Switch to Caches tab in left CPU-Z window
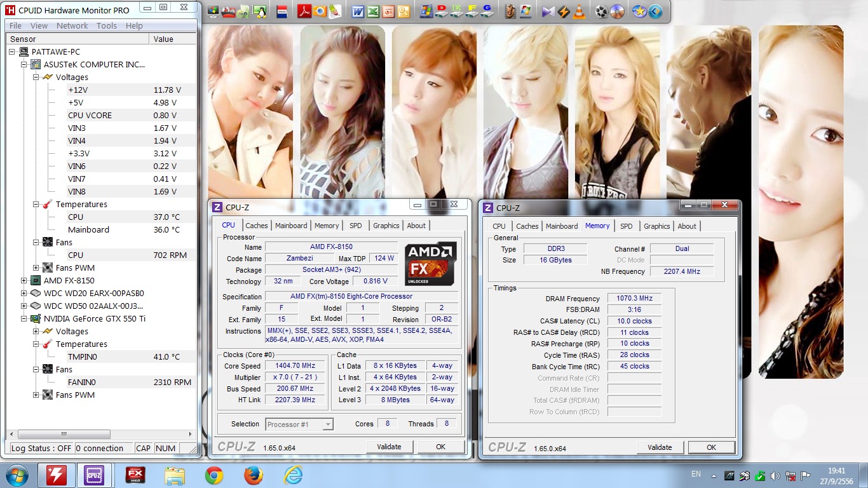 click(257, 226)
